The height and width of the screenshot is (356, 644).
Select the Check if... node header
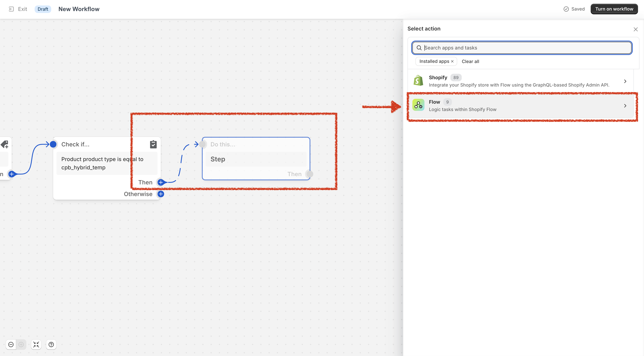(x=75, y=144)
